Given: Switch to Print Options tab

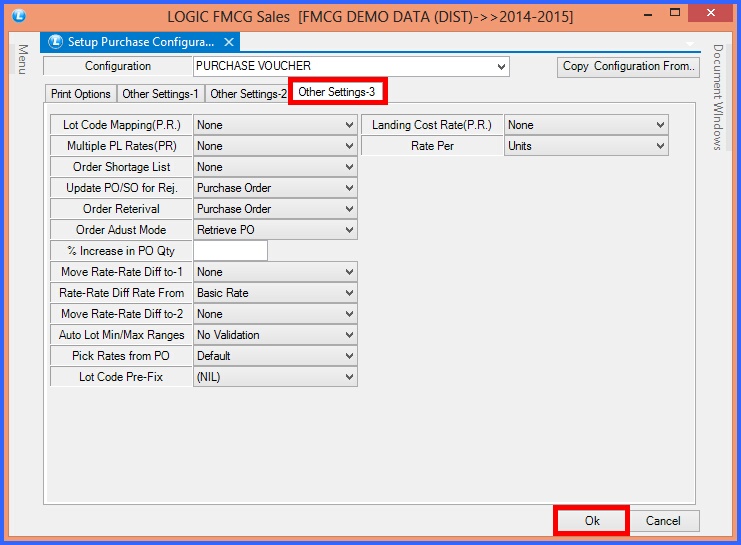Looking at the screenshot, I should tap(81, 94).
